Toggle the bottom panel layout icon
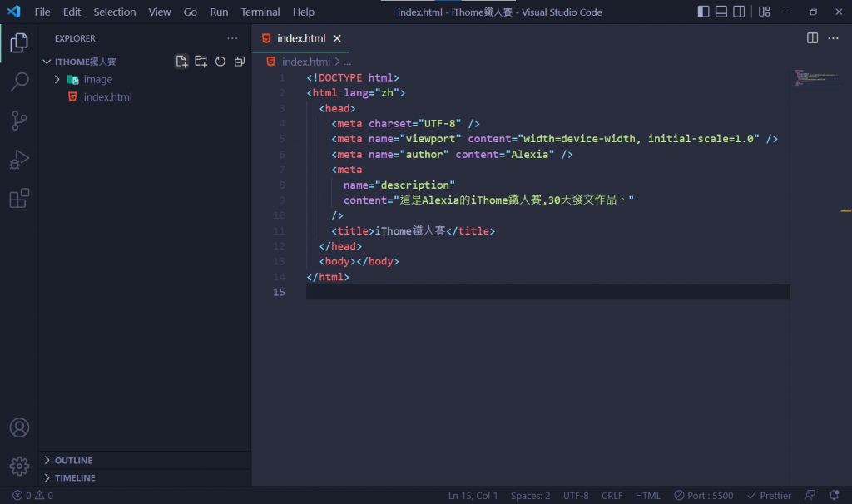 [721, 12]
